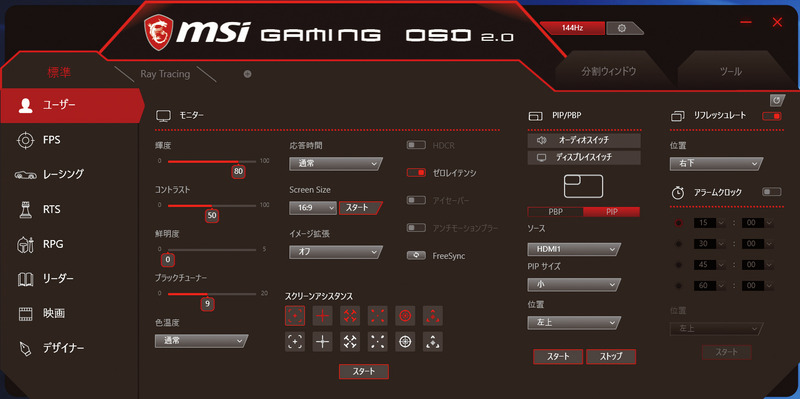800x399 pixels.
Task: Open the Screen Size 16:9 dropdown
Action: 313,208
